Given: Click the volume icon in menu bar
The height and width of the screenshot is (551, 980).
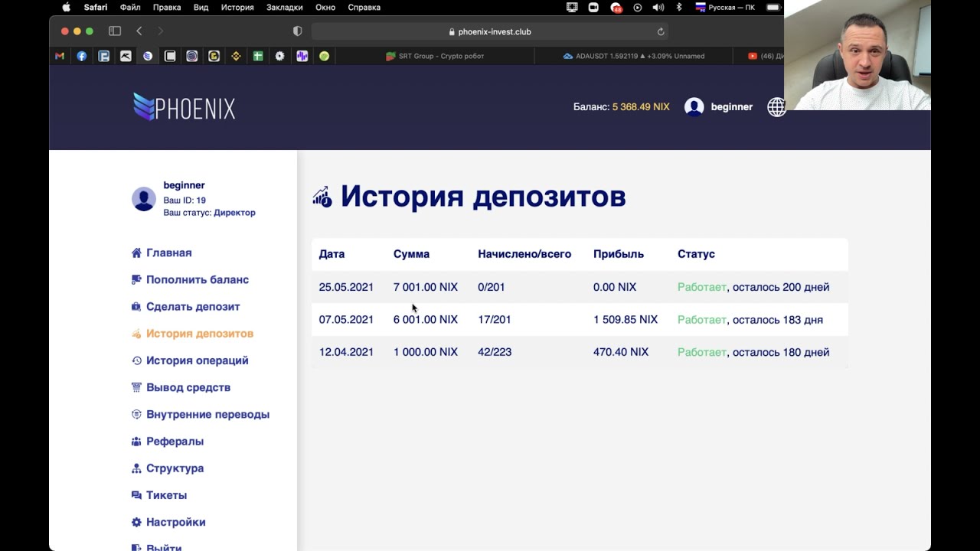Looking at the screenshot, I should (x=658, y=8).
